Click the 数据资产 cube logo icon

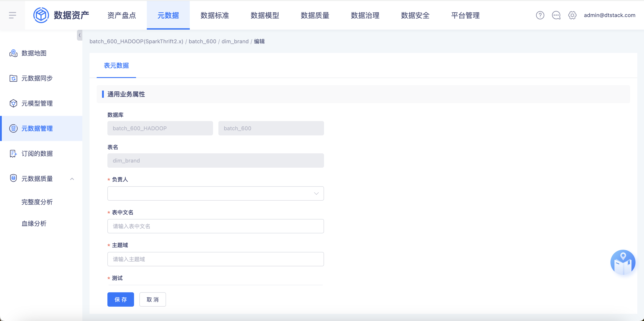[41, 15]
